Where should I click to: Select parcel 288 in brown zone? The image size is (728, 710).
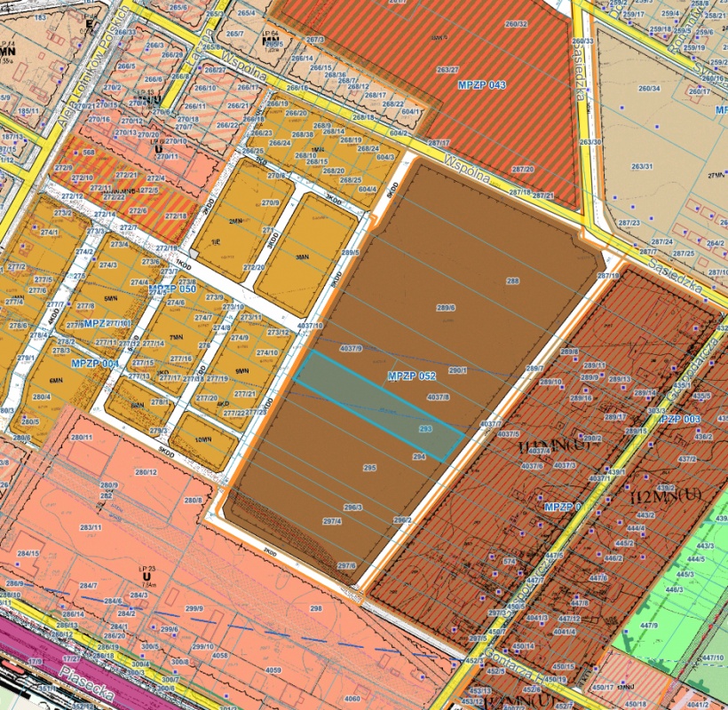512,280
